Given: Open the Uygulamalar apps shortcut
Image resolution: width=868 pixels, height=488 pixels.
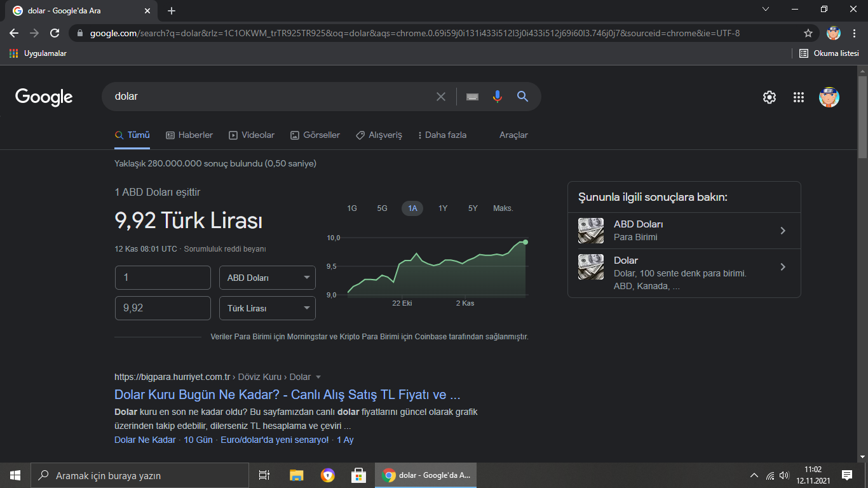Looking at the screenshot, I should click(x=38, y=53).
